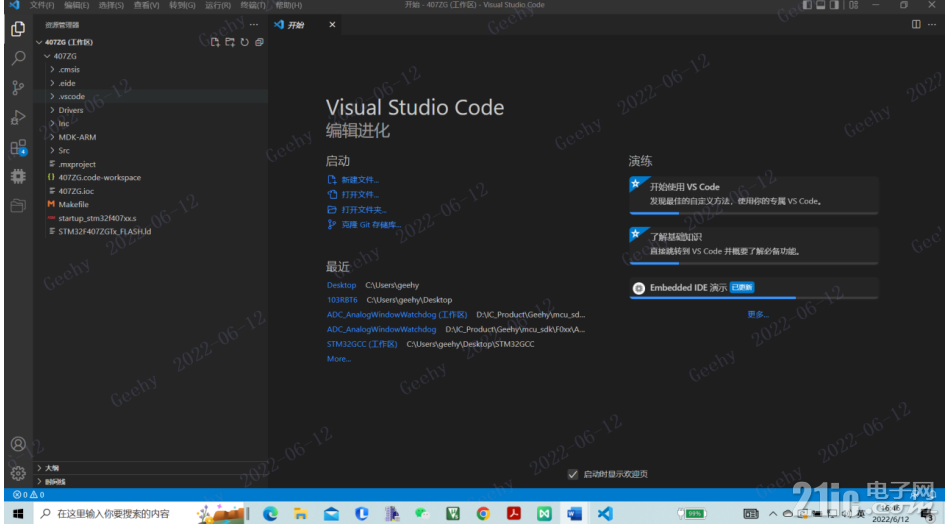Open the 选择(S) menu
Screen dimensions: 946x524
point(111,5)
